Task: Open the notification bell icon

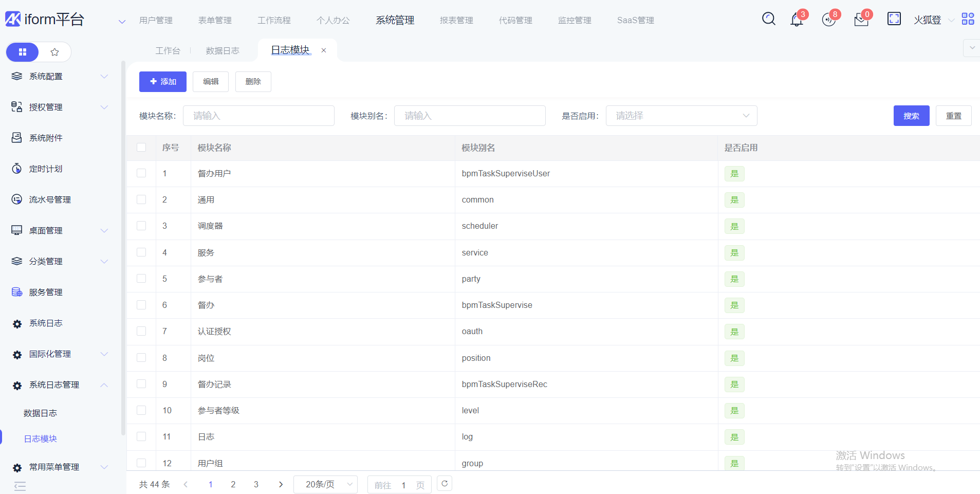Action: click(797, 20)
